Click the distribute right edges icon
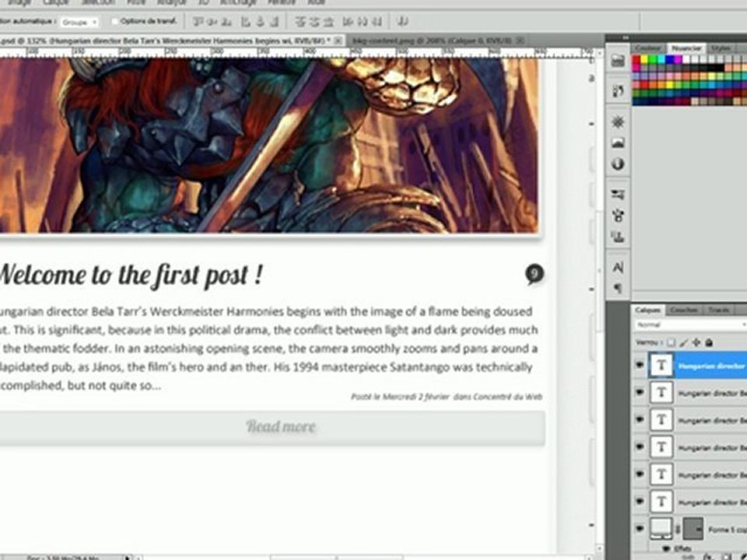747x560 pixels. 377,22
